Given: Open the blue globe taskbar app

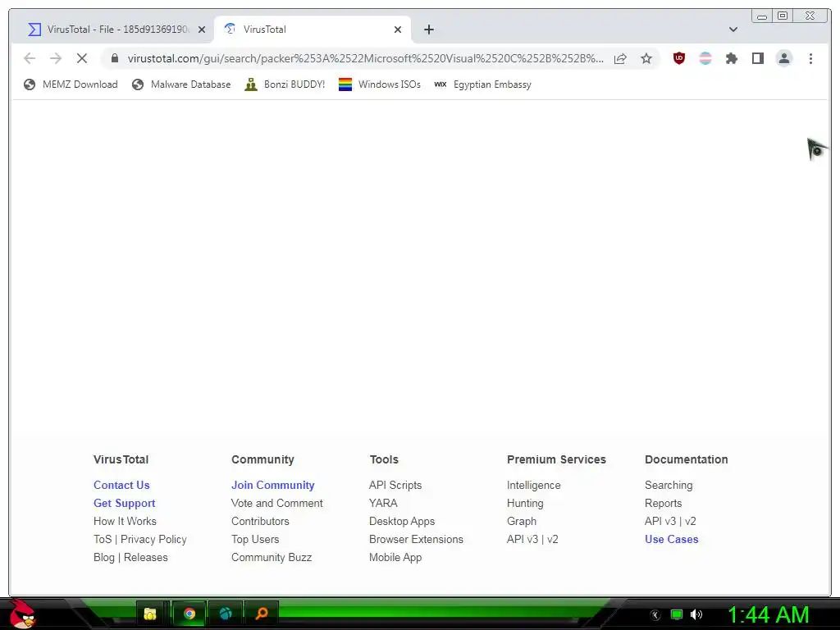Looking at the screenshot, I should tap(226, 614).
